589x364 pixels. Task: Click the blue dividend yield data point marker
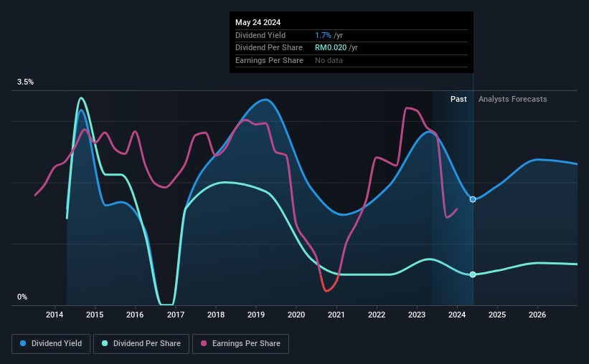(x=473, y=199)
